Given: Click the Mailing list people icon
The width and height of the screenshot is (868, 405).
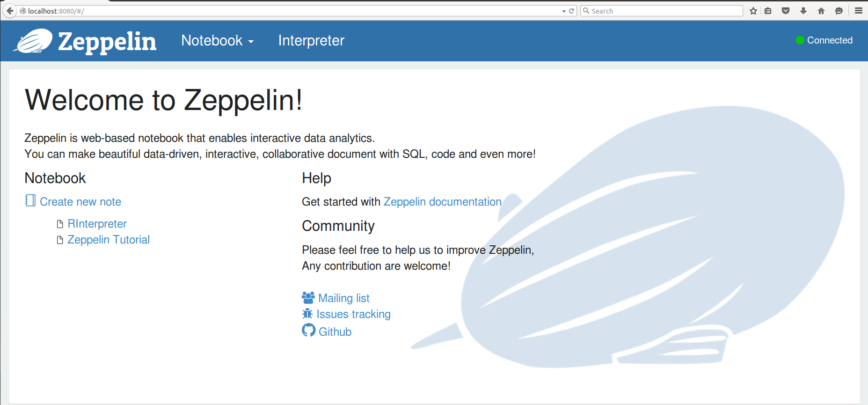Looking at the screenshot, I should pyautogui.click(x=308, y=298).
